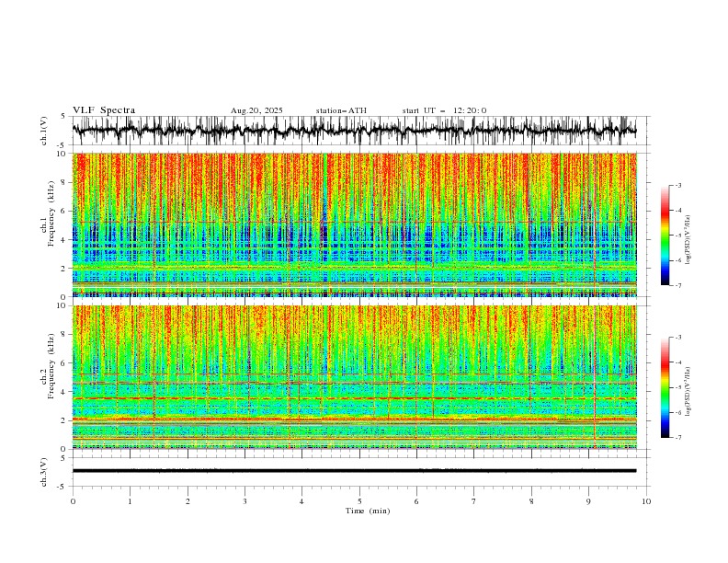Click tick label "9" on the time axis
The width and height of the screenshot is (728, 563).
coord(588,501)
